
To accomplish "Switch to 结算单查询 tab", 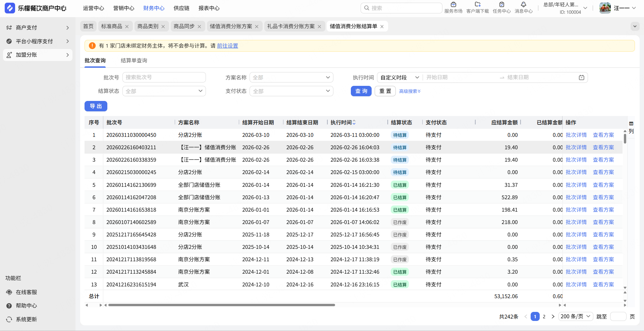I will [x=134, y=61].
